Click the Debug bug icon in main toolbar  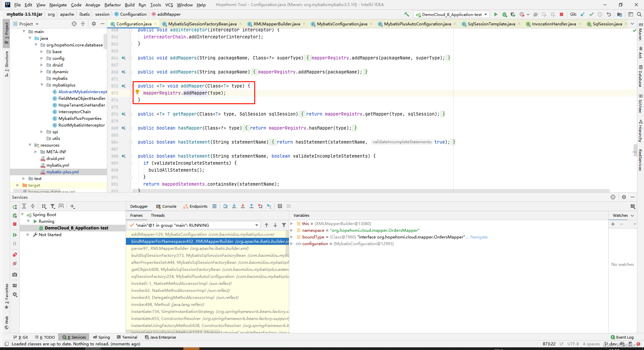click(x=504, y=14)
